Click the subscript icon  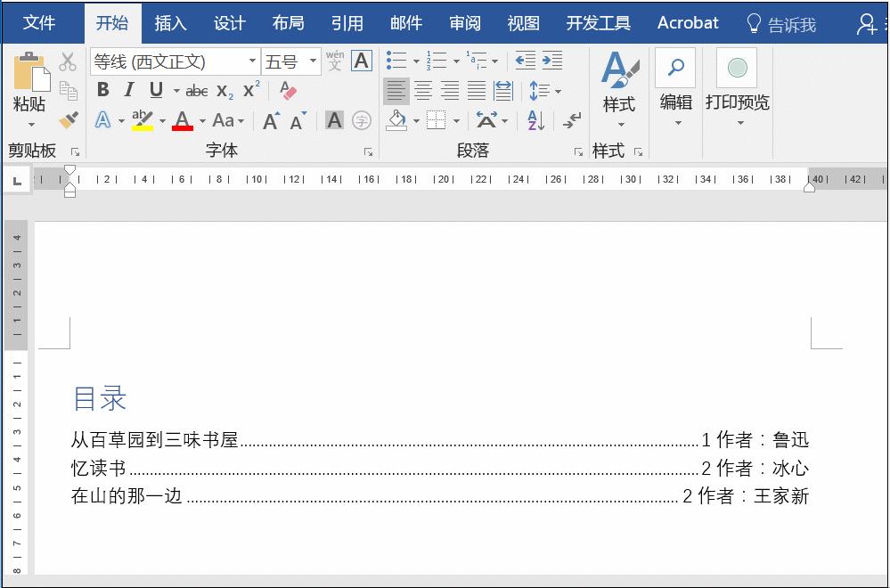click(225, 91)
